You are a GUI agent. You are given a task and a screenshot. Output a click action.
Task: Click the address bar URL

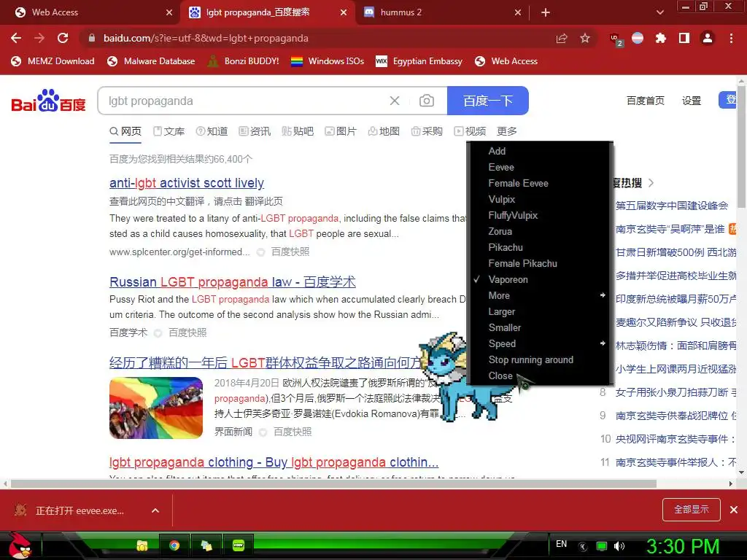(x=206, y=38)
